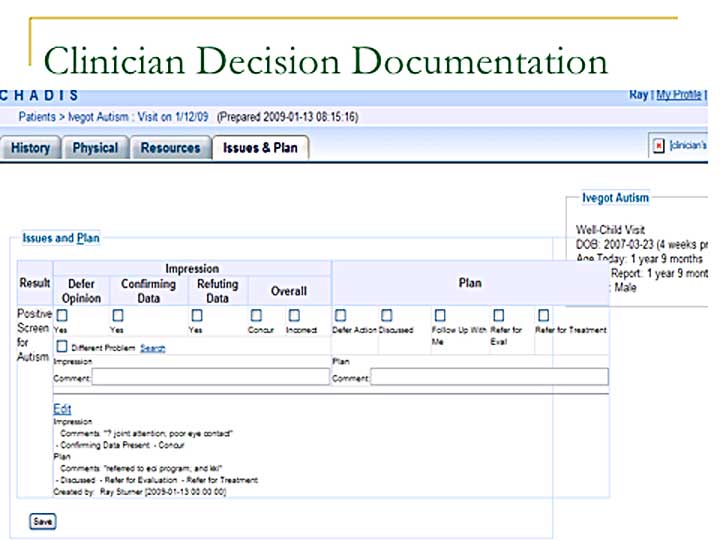Check the Follow Up With Me checkbox
This screenshot has width=720, height=540.
pos(440,315)
